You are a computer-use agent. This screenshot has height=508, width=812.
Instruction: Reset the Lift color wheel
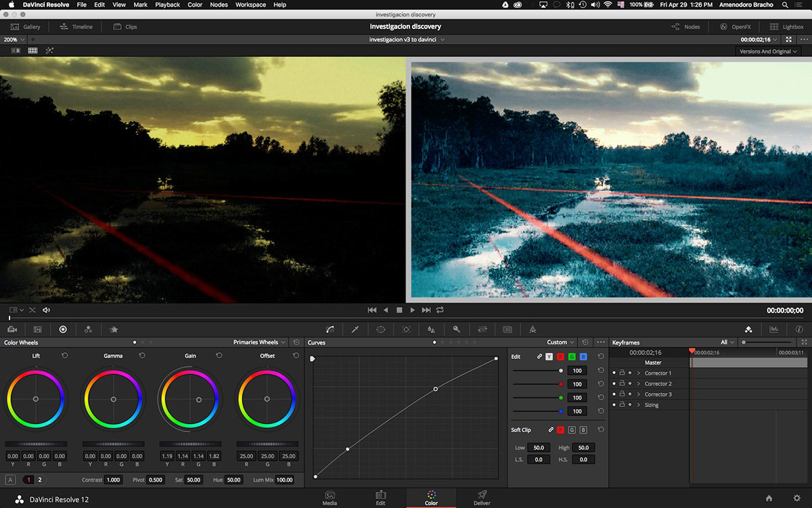coord(65,355)
